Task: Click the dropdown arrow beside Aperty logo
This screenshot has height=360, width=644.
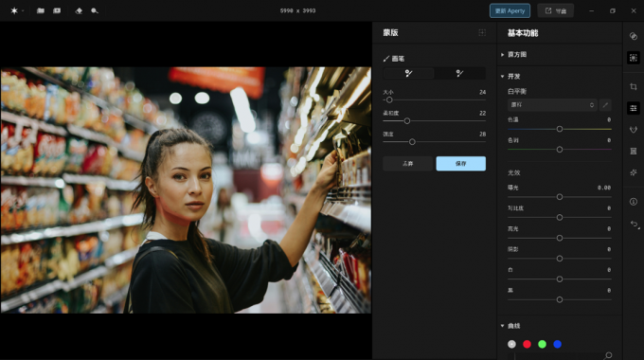Action: coord(23,11)
